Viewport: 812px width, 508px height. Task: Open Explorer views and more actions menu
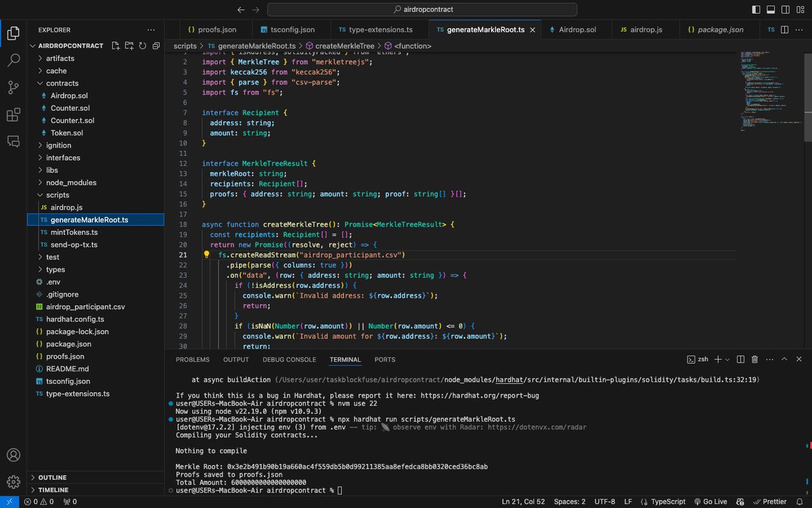tap(150, 30)
